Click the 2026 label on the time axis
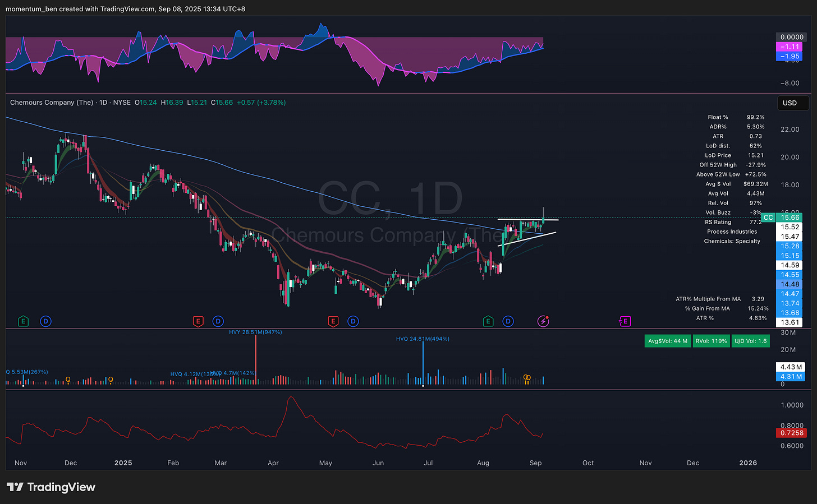 coord(748,463)
